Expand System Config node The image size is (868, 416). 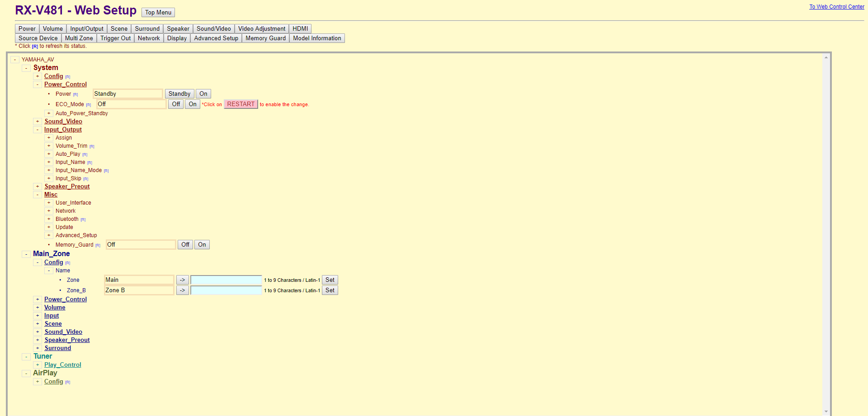38,76
